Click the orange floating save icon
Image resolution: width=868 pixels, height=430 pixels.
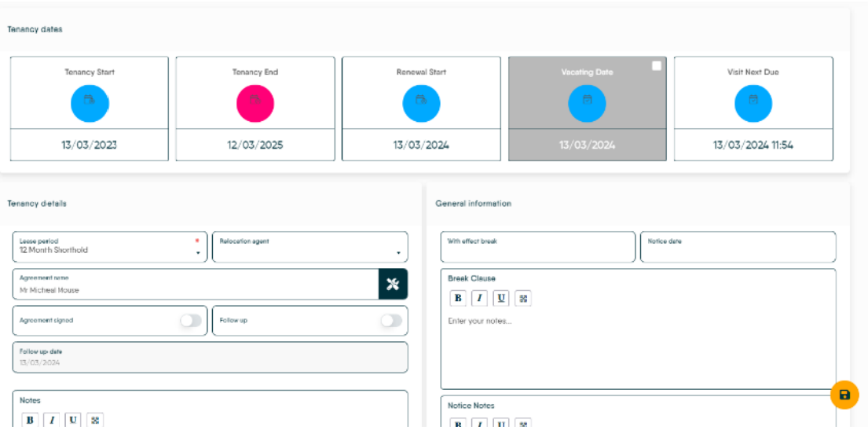[844, 395]
